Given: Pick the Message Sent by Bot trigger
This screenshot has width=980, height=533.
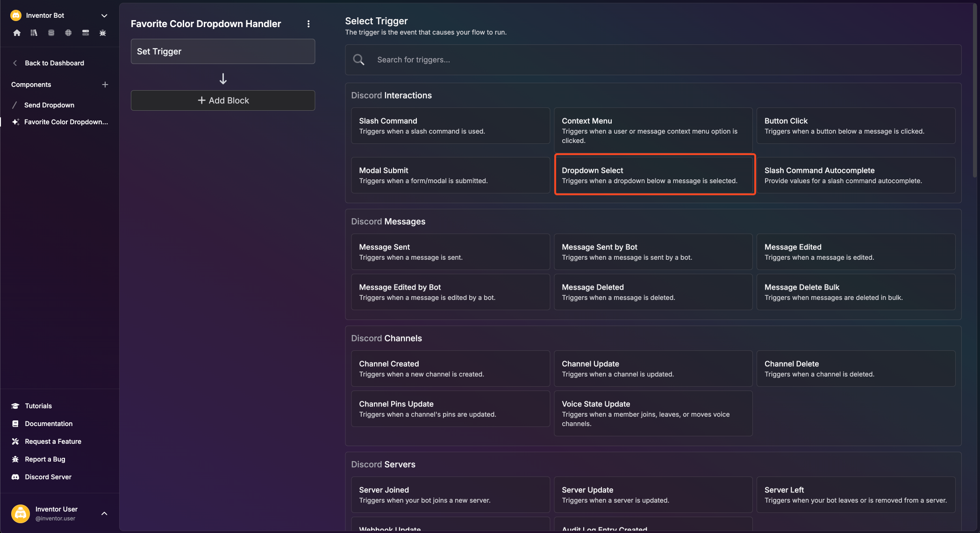Looking at the screenshot, I should pyautogui.click(x=653, y=252).
